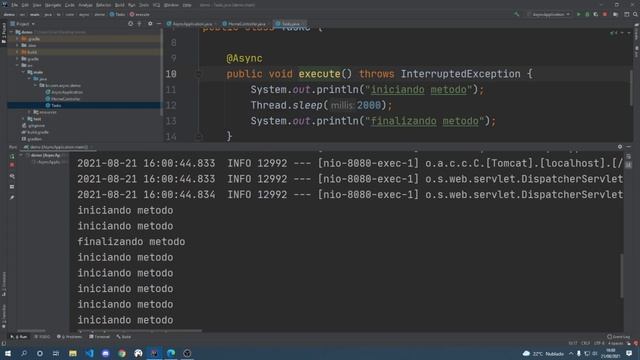Run the application with the green play icon

tap(578, 14)
